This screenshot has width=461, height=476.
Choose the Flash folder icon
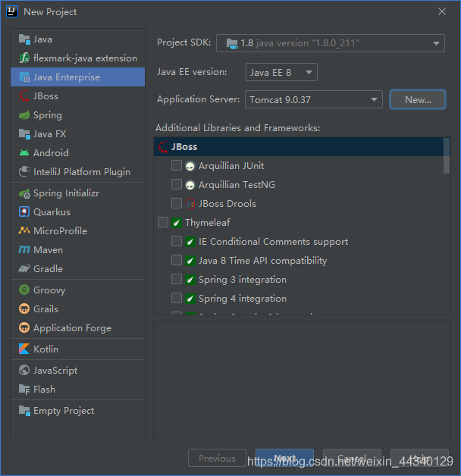[x=24, y=389]
